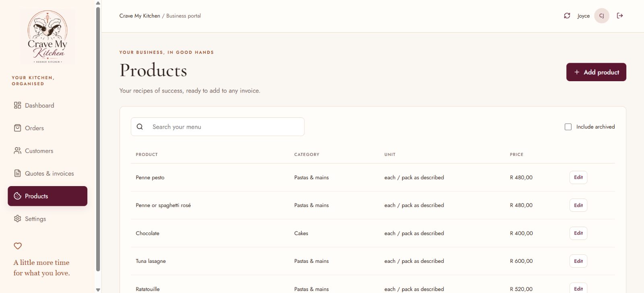Click the search magnifier icon
The width and height of the screenshot is (644, 293).
[x=140, y=127]
